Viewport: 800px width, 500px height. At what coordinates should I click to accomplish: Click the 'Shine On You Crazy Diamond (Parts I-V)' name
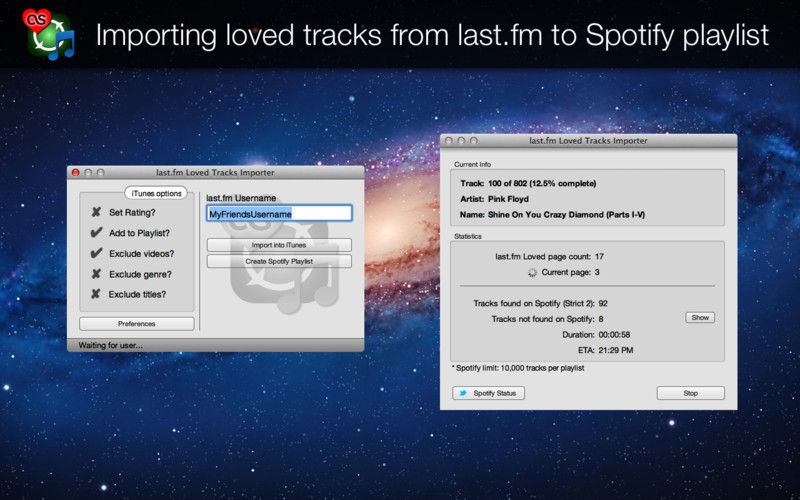pyautogui.click(x=566, y=215)
